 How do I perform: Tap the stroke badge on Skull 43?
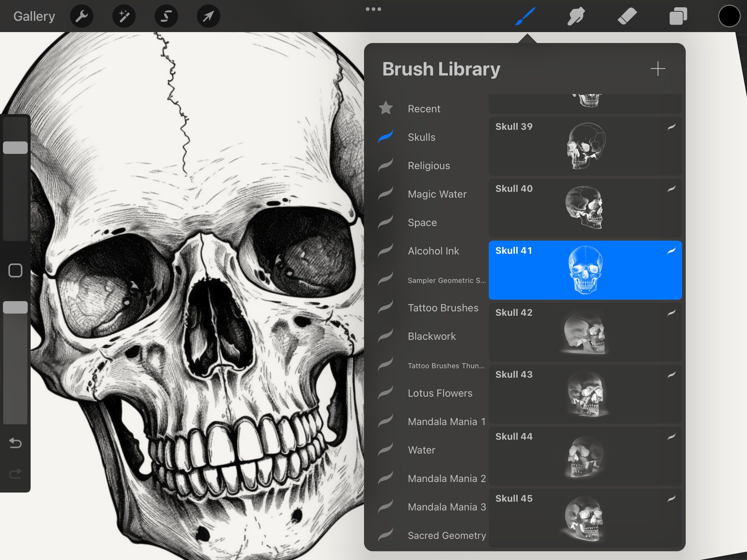click(x=671, y=374)
